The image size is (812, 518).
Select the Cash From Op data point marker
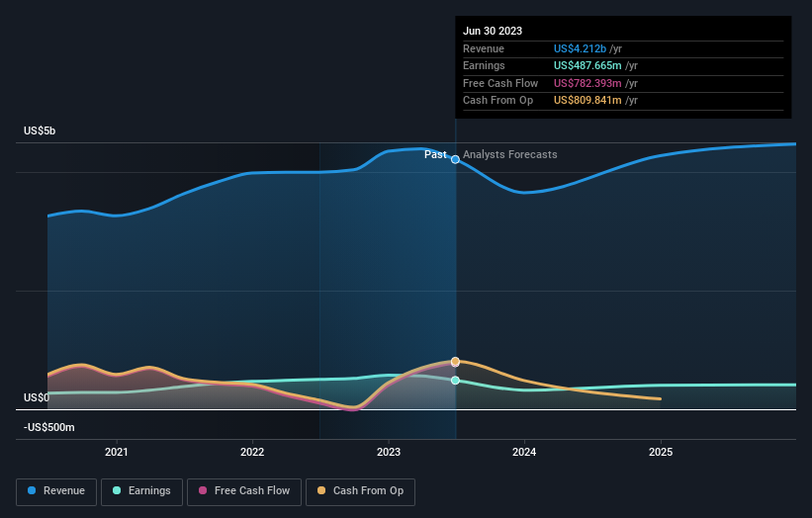455,361
